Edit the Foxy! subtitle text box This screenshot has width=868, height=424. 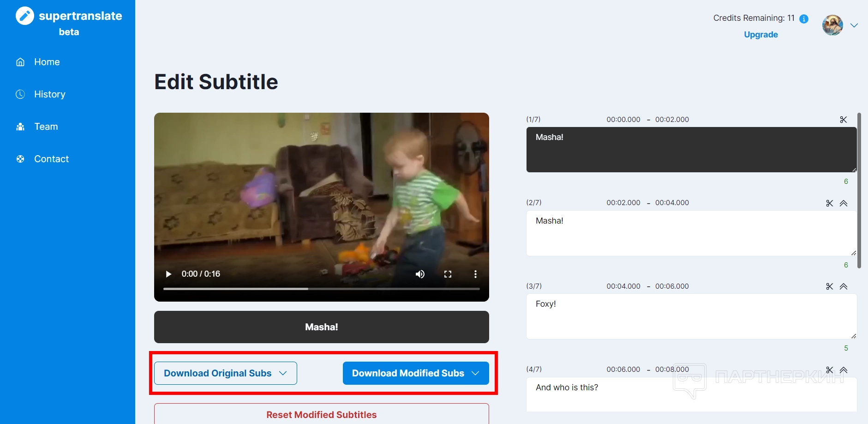click(691, 316)
